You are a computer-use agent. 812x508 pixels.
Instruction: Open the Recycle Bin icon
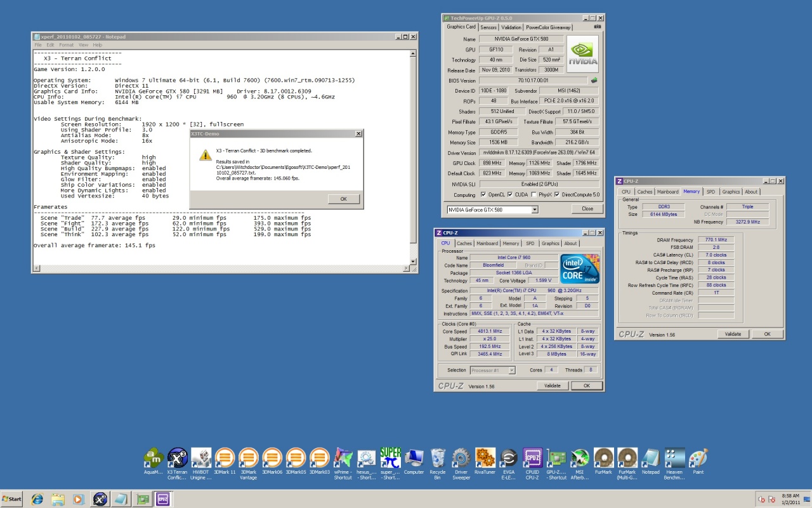click(x=438, y=458)
